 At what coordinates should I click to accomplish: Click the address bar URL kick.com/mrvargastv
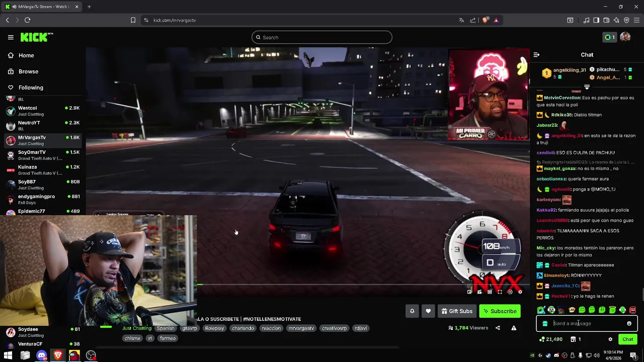(x=175, y=20)
